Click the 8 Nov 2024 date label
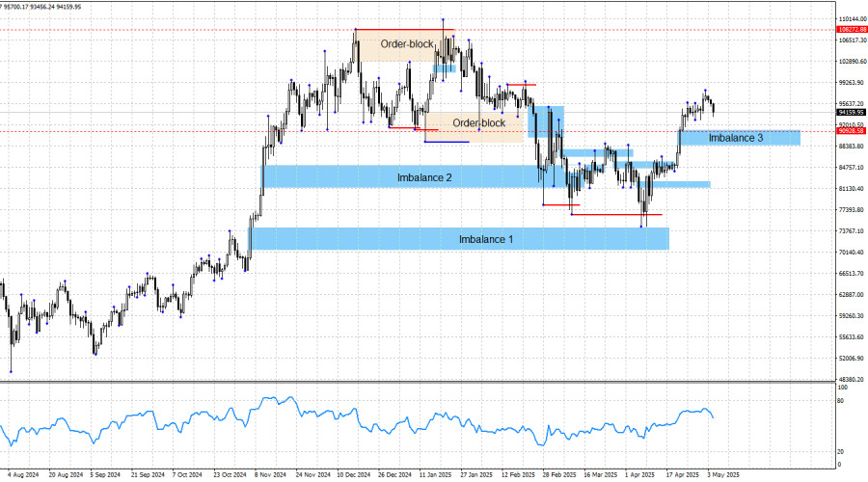The height and width of the screenshot is (482, 868). coord(270,475)
